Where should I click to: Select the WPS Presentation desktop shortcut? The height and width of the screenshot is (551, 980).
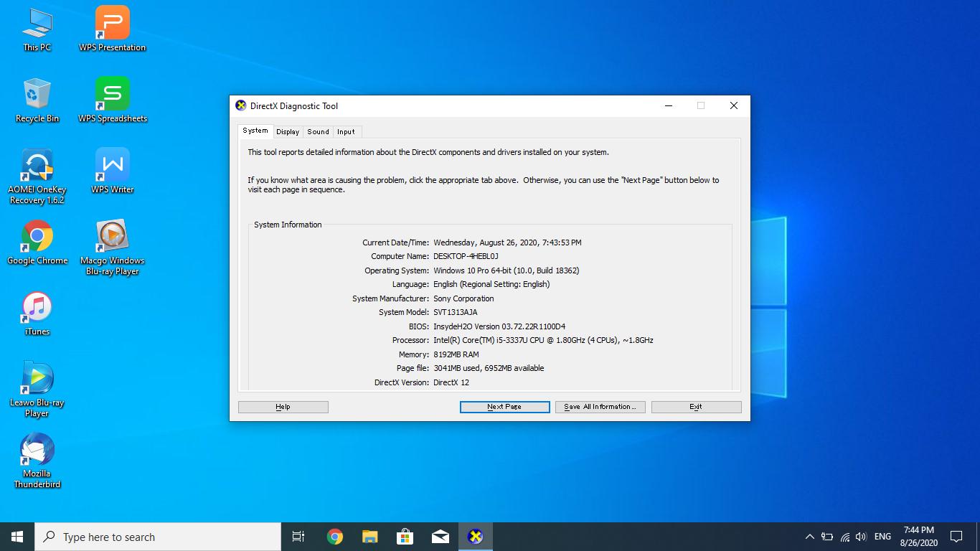coord(112,29)
